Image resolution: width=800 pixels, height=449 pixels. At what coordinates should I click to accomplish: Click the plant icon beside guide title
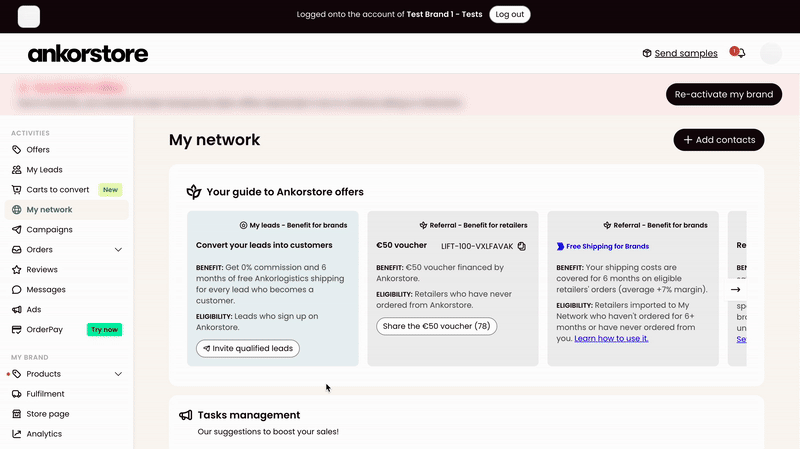[193, 192]
